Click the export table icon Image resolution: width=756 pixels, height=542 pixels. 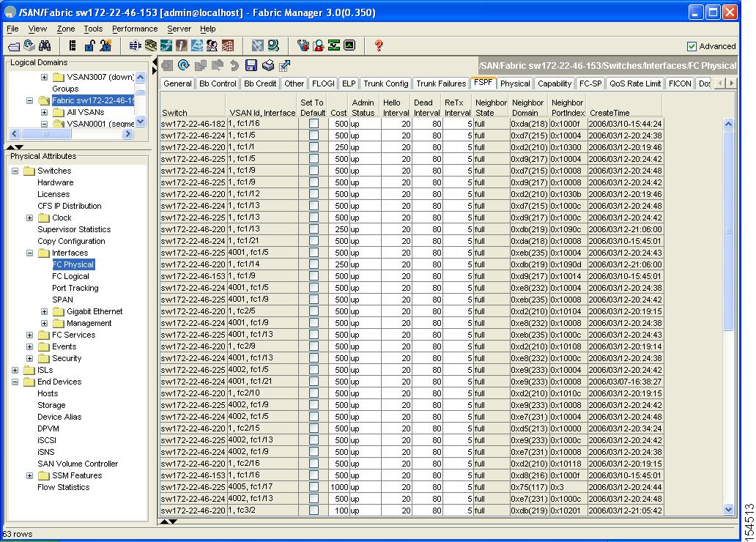[285, 66]
